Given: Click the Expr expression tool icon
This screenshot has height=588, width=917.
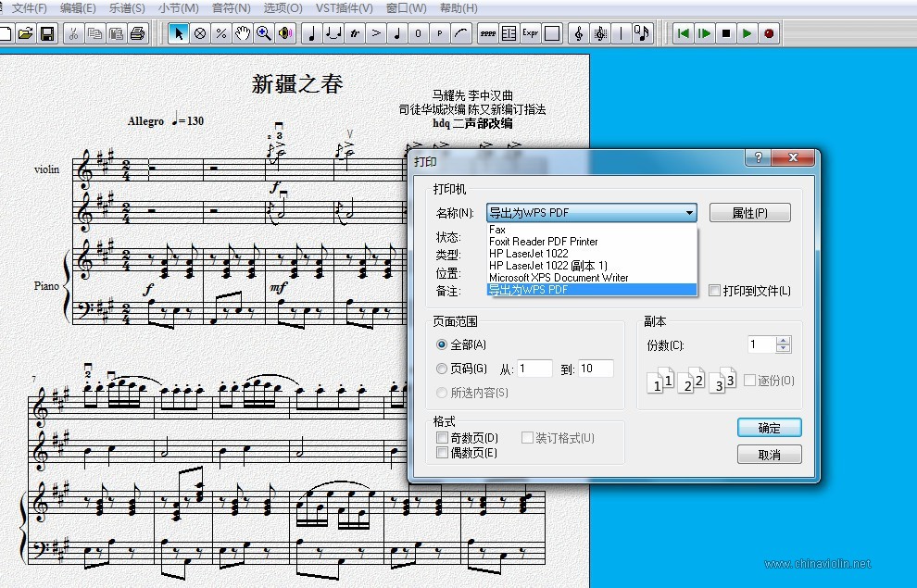Looking at the screenshot, I should 531,33.
